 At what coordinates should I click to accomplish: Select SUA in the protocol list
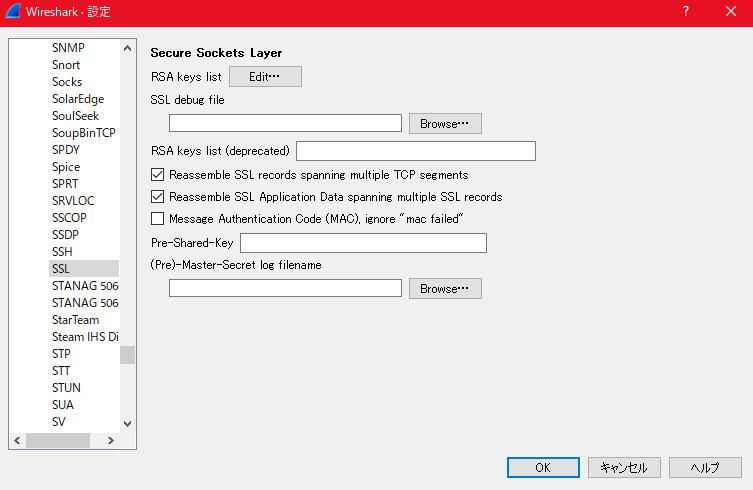pos(63,405)
